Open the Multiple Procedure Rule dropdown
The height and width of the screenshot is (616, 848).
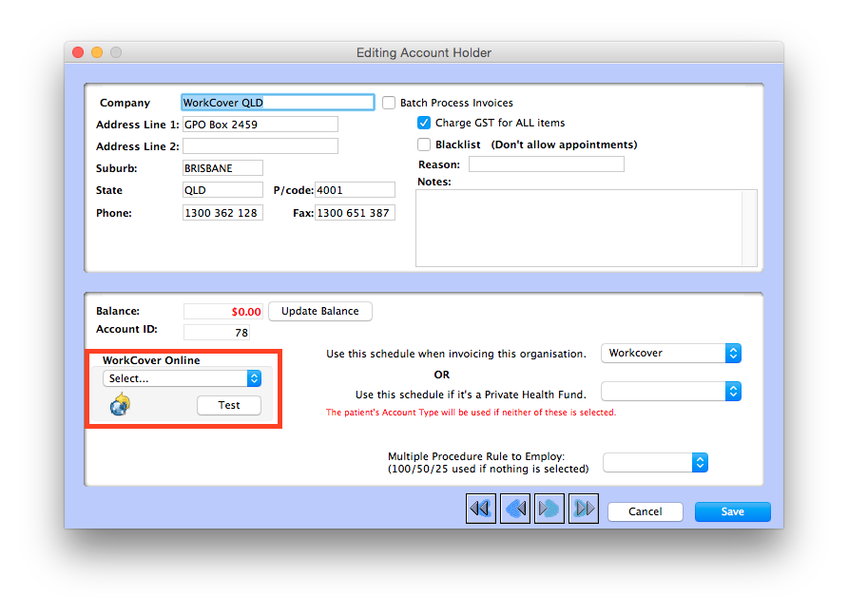[x=654, y=463]
